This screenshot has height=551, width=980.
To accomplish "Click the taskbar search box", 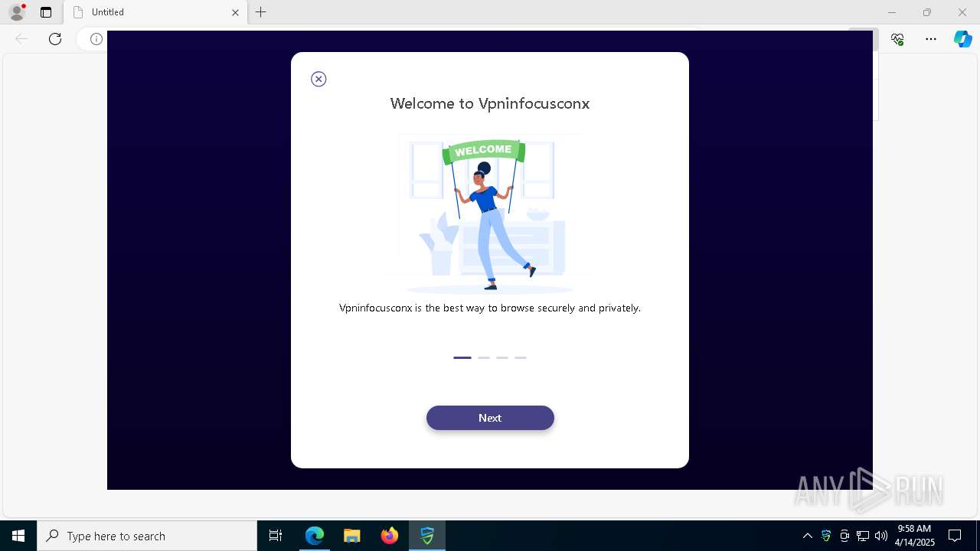I will click(x=147, y=536).
